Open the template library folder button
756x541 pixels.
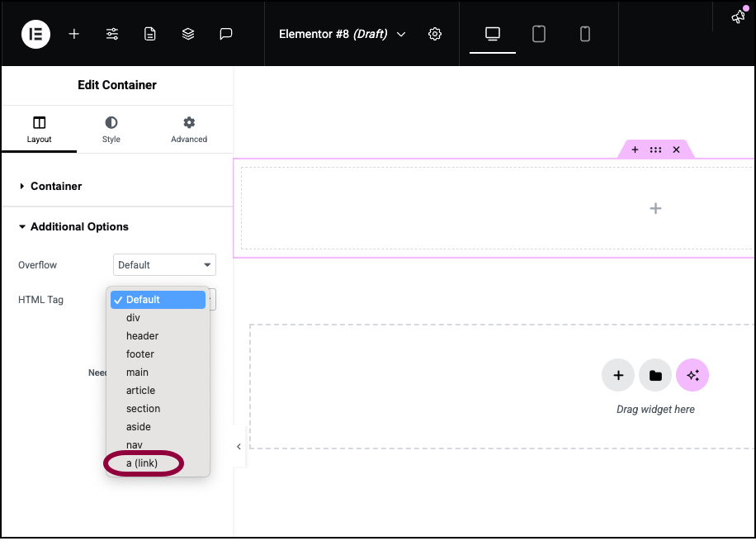click(x=655, y=376)
